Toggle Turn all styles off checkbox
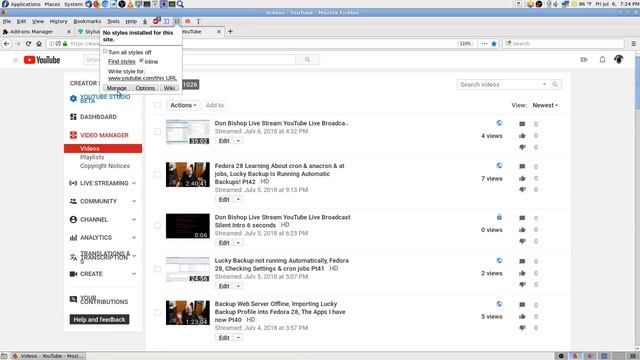640x360 pixels. point(105,51)
